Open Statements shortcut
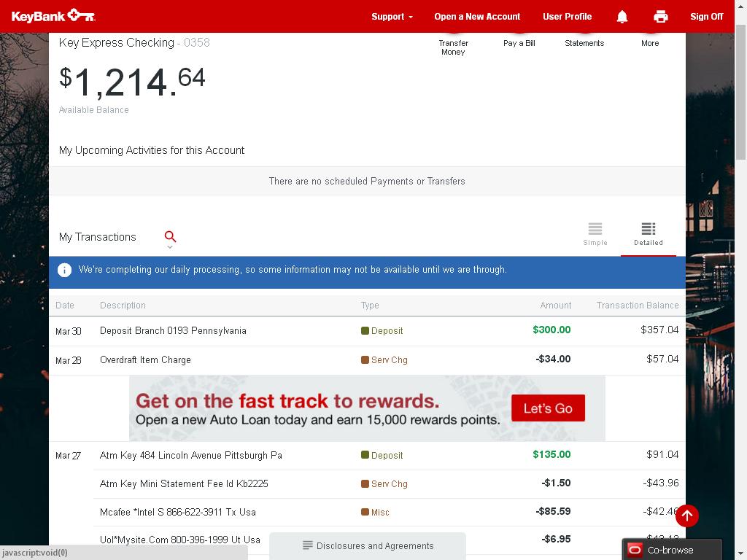 (x=584, y=43)
